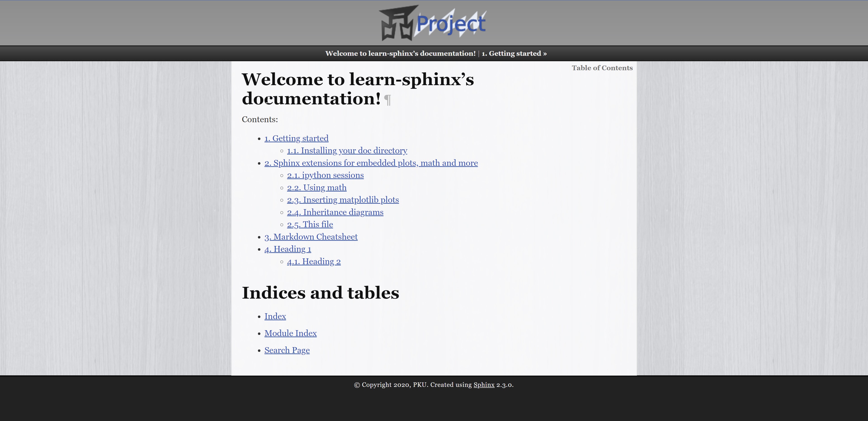Navigate to Getting started section
Screen dimensions: 868x421
(x=297, y=138)
